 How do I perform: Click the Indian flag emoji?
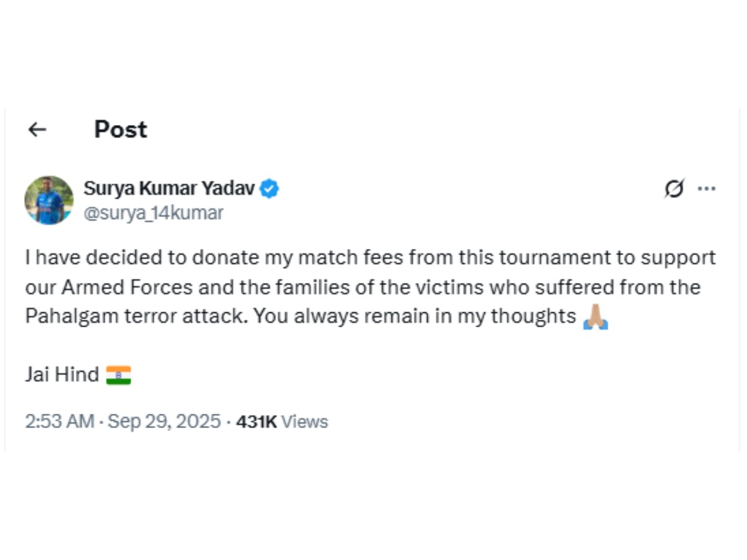118,375
